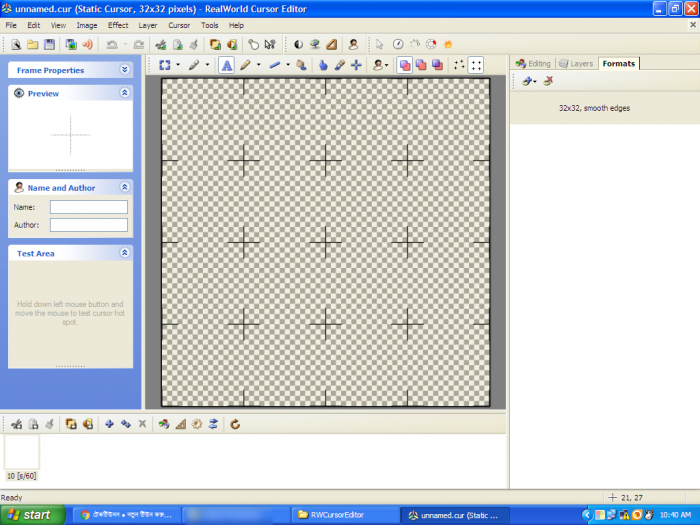Click the lifebuoy ring icon
The image size is (700, 525).
pyautogui.click(x=431, y=44)
